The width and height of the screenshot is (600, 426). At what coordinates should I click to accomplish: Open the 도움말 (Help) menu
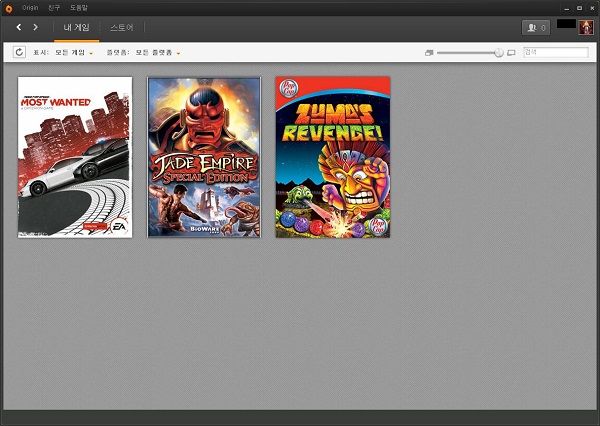coord(79,8)
